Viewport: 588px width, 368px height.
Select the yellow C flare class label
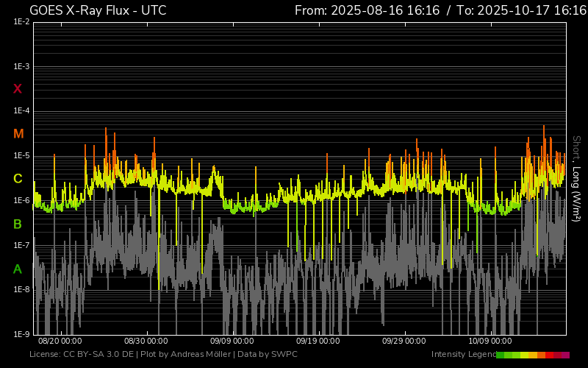tap(18, 179)
